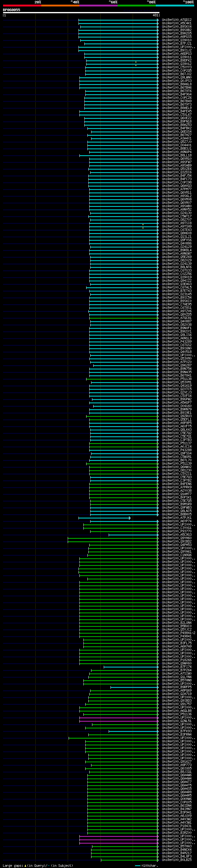Click the cyan ~100% identity legend bar
The height and width of the screenshot is (868, 197).
click(x=175, y=6)
